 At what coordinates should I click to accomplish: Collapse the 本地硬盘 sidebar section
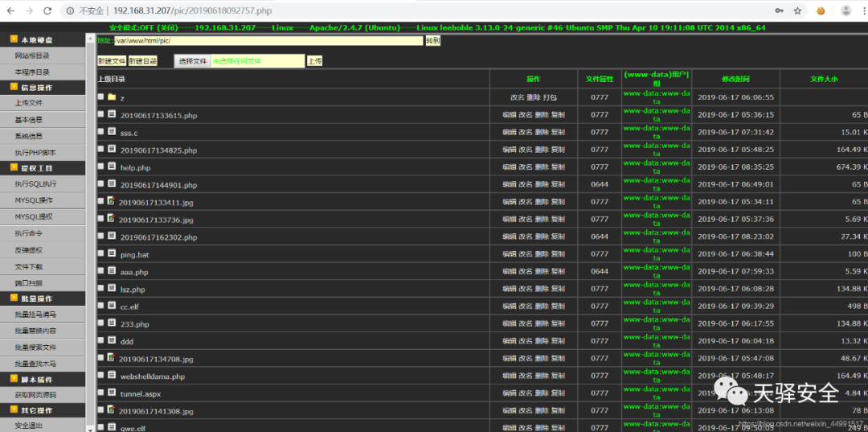(43, 40)
